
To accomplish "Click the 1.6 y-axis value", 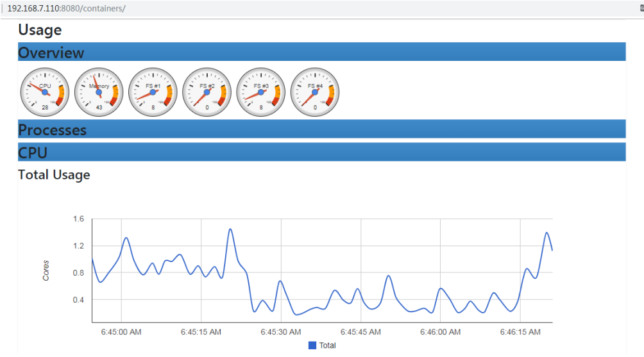I will click(78, 219).
